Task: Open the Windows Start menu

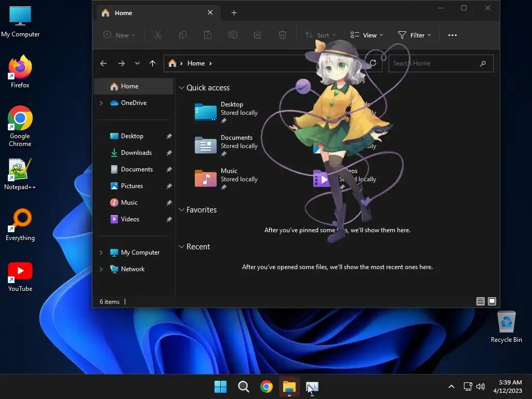Action: (220, 387)
